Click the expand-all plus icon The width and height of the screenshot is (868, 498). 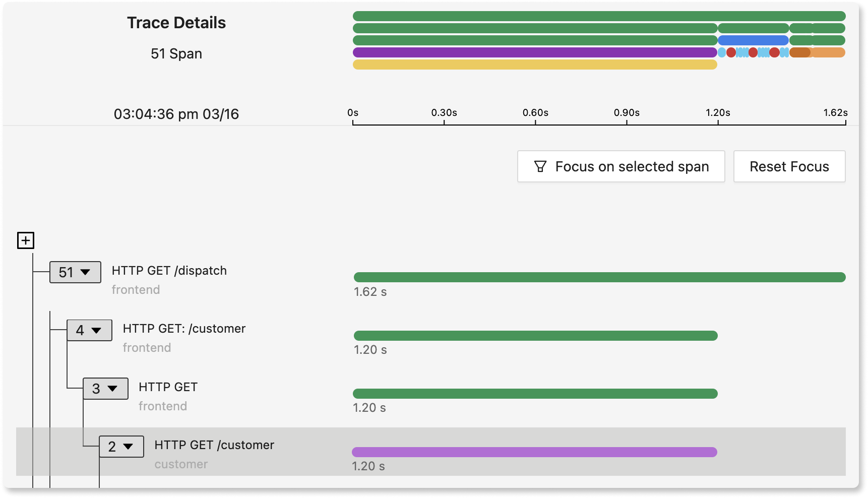pyautogui.click(x=26, y=240)
